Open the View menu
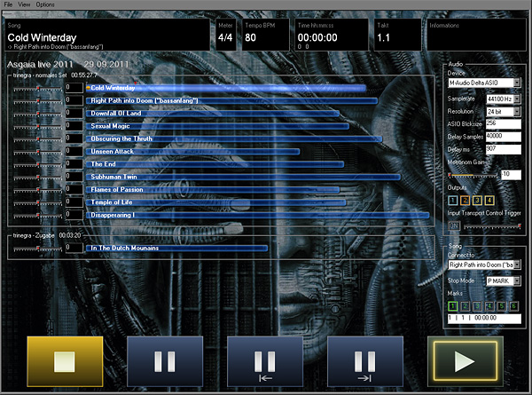Screen dimensions: 532x395 tap(24, 4)
